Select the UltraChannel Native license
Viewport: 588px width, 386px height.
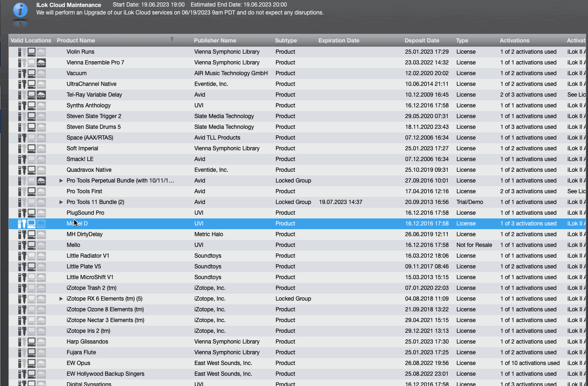pos(91,84)
